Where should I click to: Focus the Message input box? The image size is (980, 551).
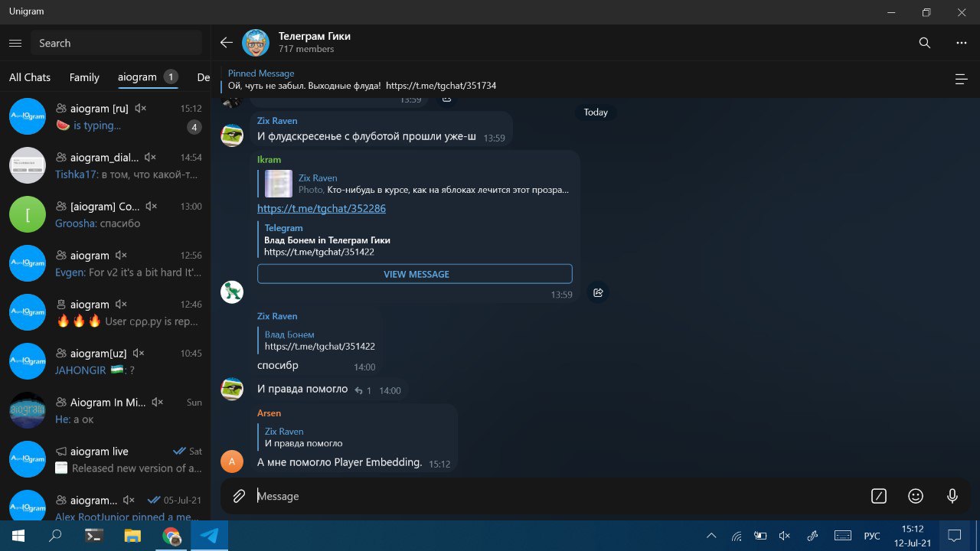pos(559,496)
